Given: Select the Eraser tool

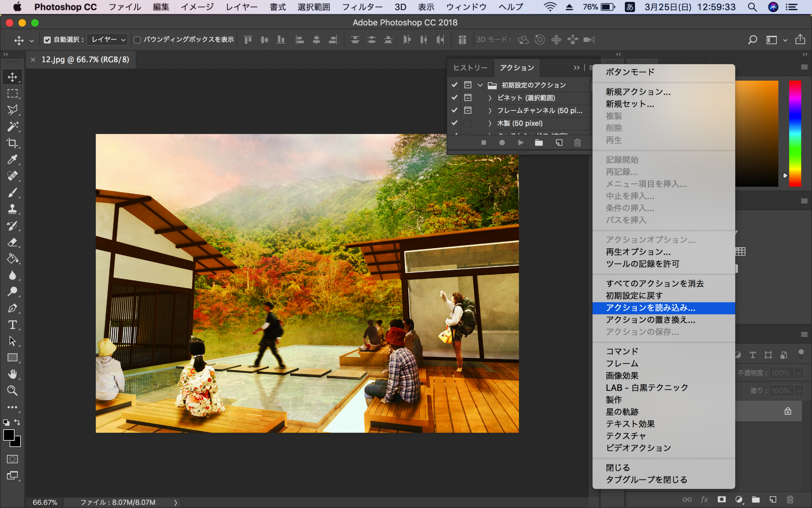Looking at the screenshot, I should (12, 242).
